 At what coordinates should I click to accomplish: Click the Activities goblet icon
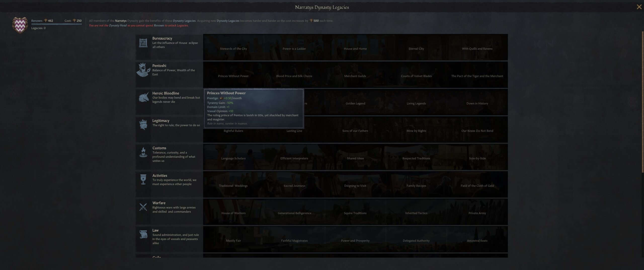tap(143, 180)
